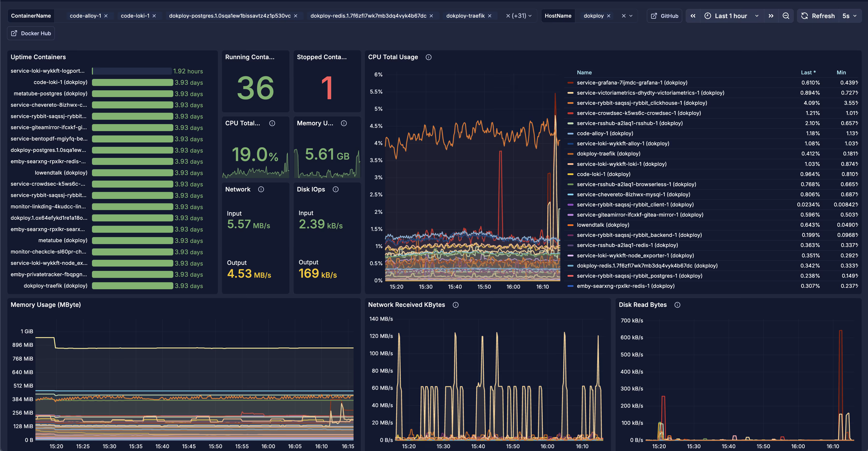
Task: Toggle code-loki-1 series in CPU legend
Action: point(603,174)
